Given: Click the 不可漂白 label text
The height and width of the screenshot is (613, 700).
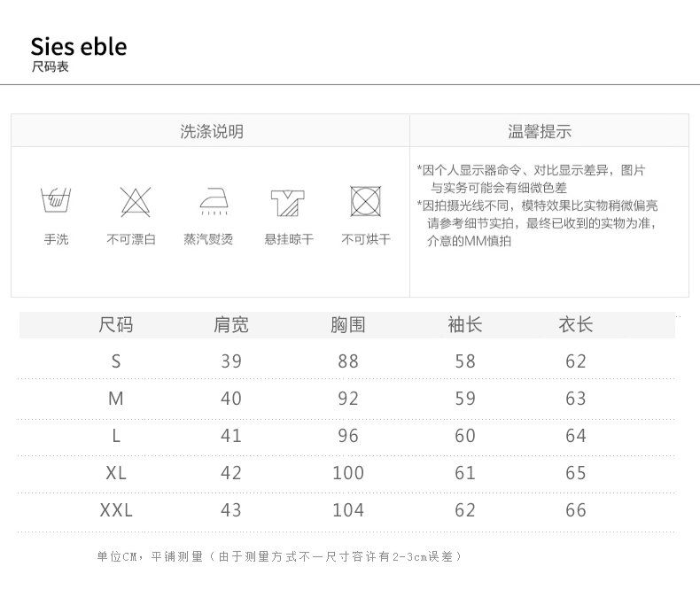Looking at the screenshot, I should (x=131, y=240).
